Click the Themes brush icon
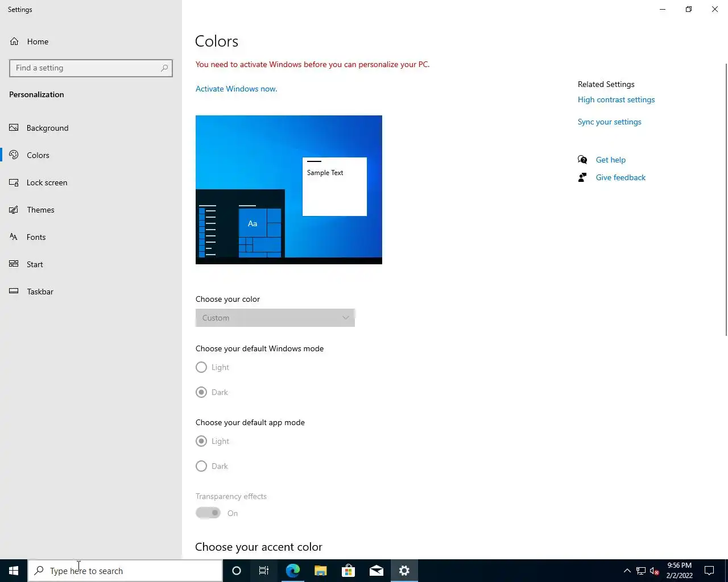The width and height of the screenshot is (728, 582). click(x=14, y=210)
